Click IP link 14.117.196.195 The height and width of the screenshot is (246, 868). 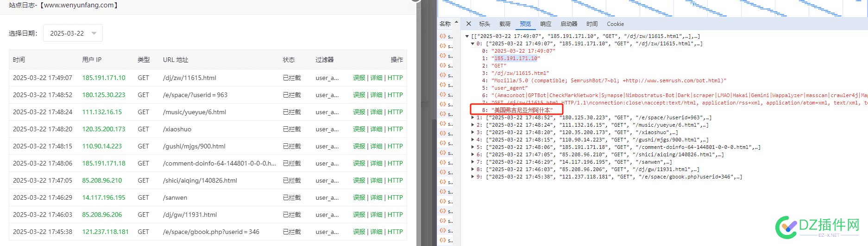point(104,197)
